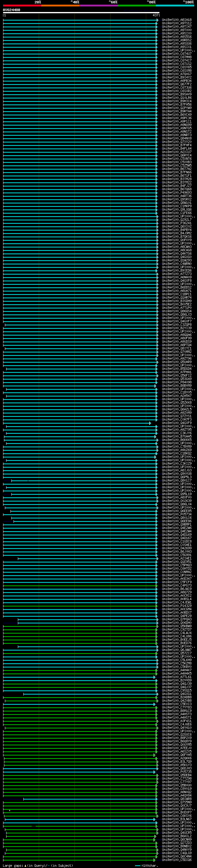The width and height of the screenshot is (197, 868).
Task: Select hit label UniRef100_B7FH56
Action: (x=177, y=104)
